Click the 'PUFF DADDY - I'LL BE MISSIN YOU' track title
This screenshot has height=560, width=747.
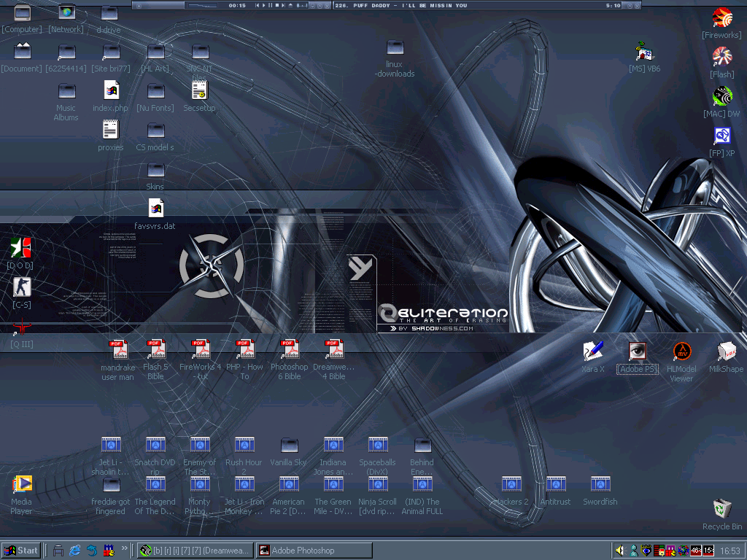coord(410,5)
